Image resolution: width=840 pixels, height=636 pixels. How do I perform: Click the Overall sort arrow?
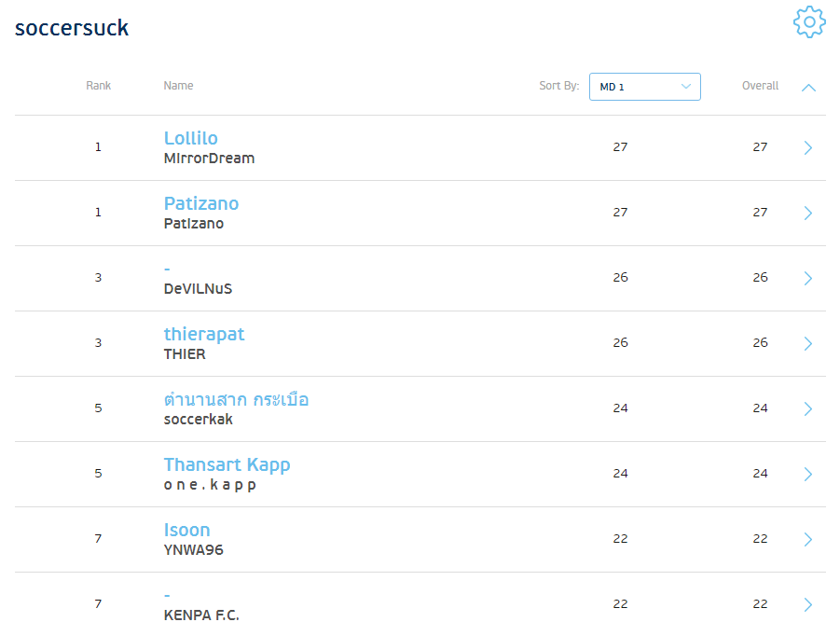pos(808,87)
